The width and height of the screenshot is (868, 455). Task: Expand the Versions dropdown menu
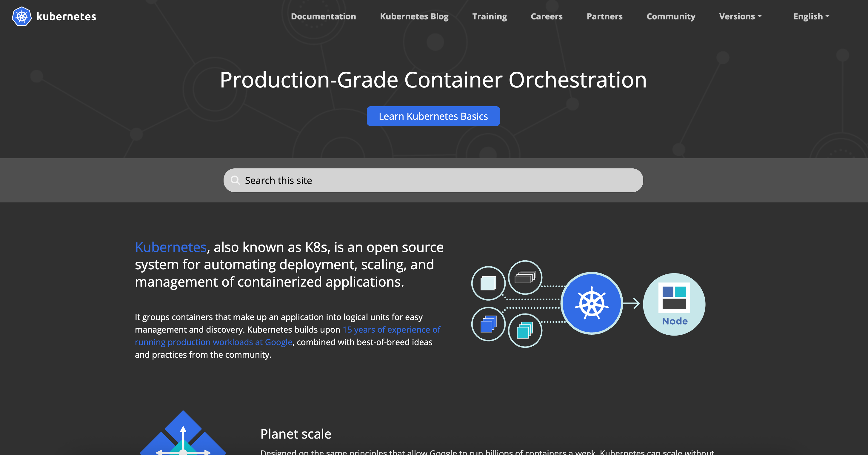pyautogui.click(x=740, y=16)
